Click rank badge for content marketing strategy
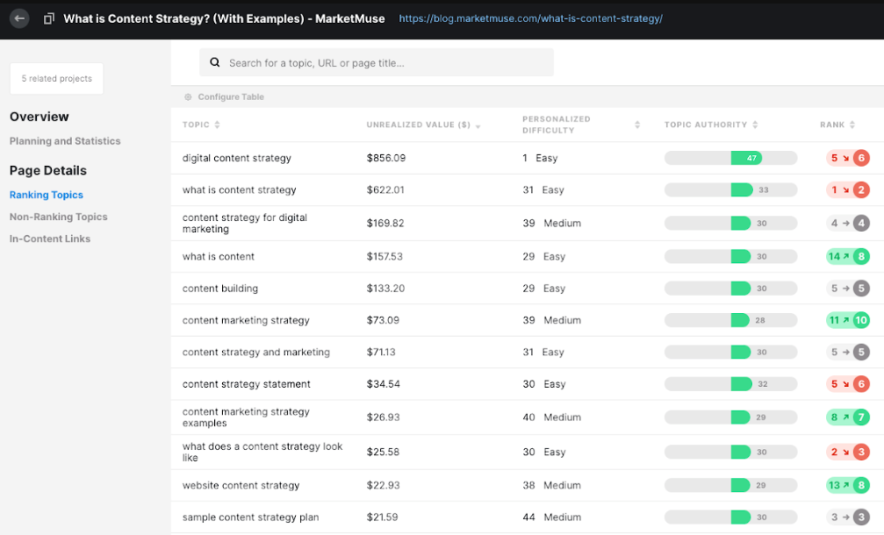This screenshot has height=535, width=884. pos(848,321)
